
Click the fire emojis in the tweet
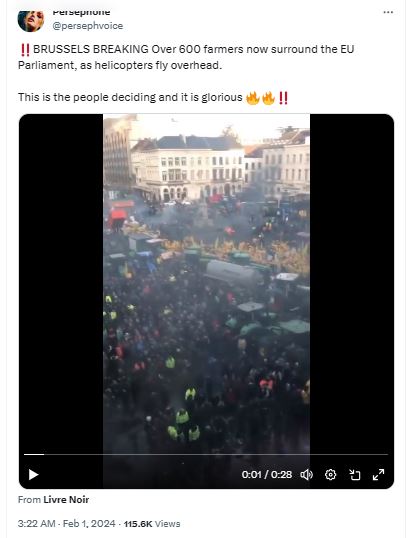click(260, 98)
